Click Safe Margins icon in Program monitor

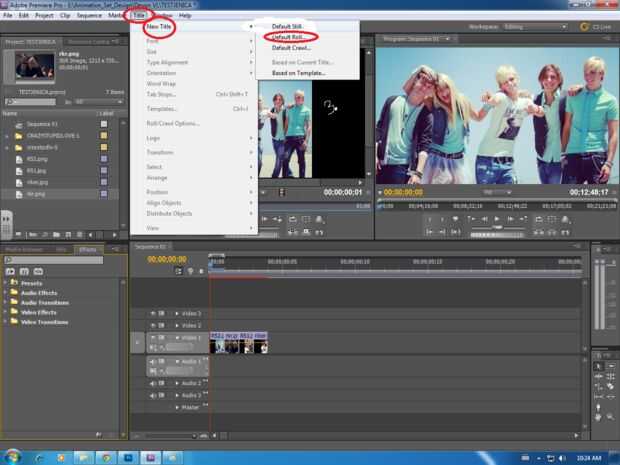552,219
